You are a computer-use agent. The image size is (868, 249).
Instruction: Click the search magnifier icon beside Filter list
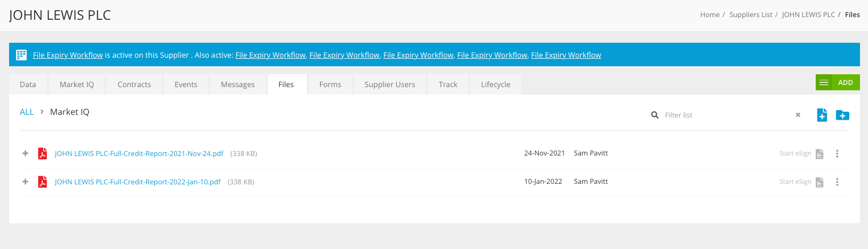pyautogui.click(x=655, y=115)
